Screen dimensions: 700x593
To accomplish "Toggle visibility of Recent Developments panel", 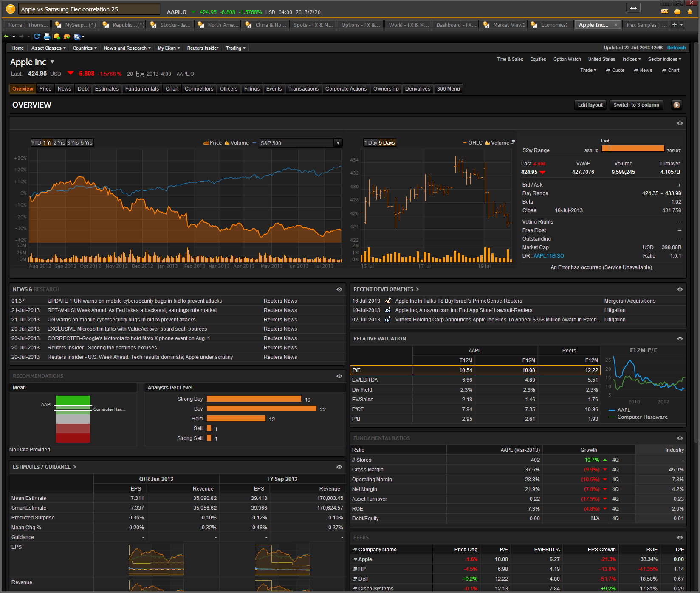I will (680, 289).
